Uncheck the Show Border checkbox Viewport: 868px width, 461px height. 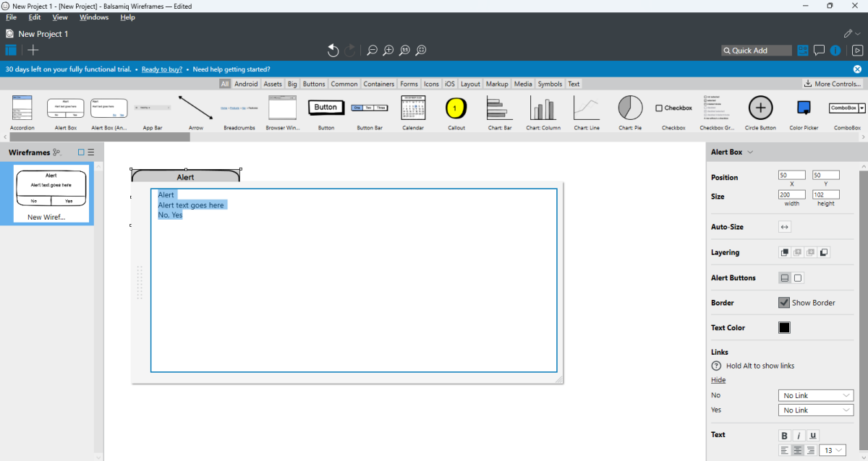coord(783,302)
